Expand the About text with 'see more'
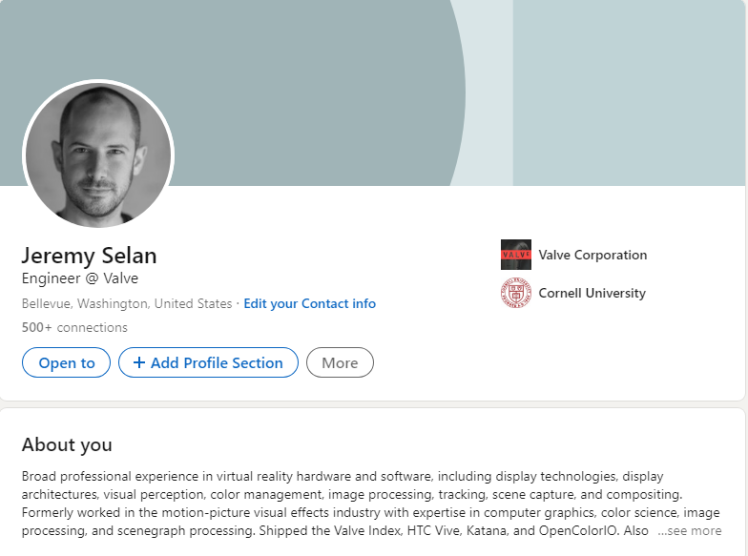748x556 pixels. click(689, 531)
